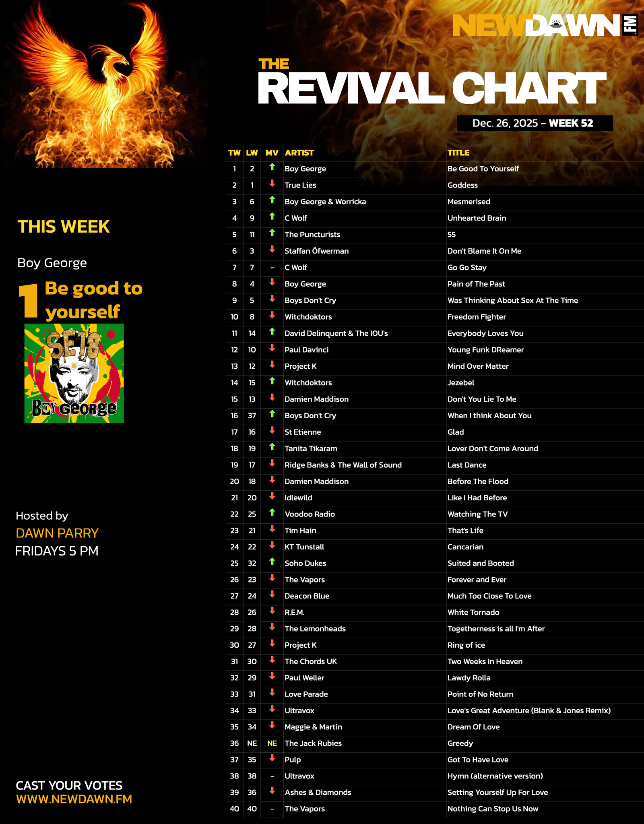The height and width of the screenshot is (824, 644).
Task: Click the green up arrow beside Boy George at number 1
Action: click(272, 167)
